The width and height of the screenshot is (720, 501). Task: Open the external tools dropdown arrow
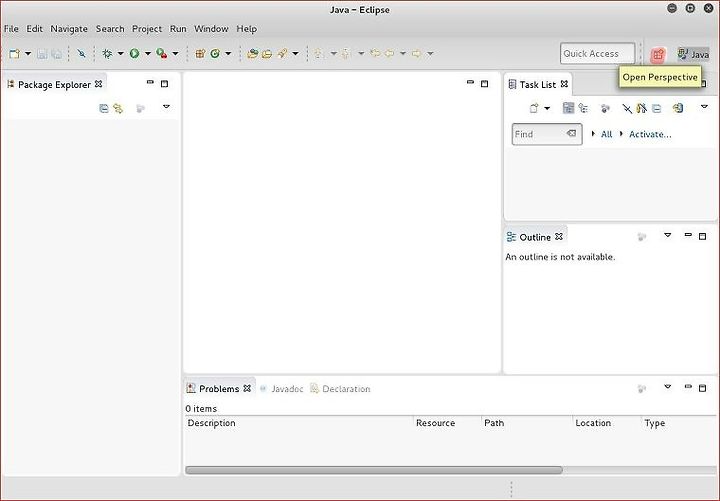pos(175,54)
